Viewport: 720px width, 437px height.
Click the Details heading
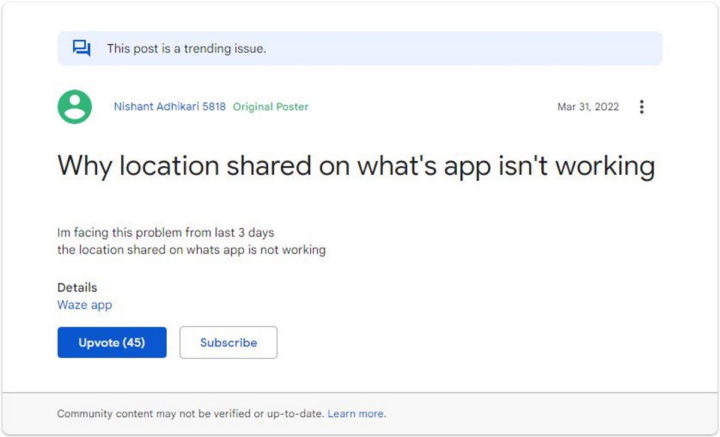(x=77, y=288)
